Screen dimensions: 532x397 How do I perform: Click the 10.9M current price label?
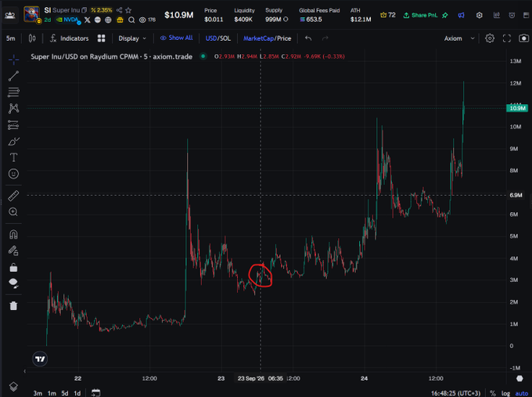(517, 108)
